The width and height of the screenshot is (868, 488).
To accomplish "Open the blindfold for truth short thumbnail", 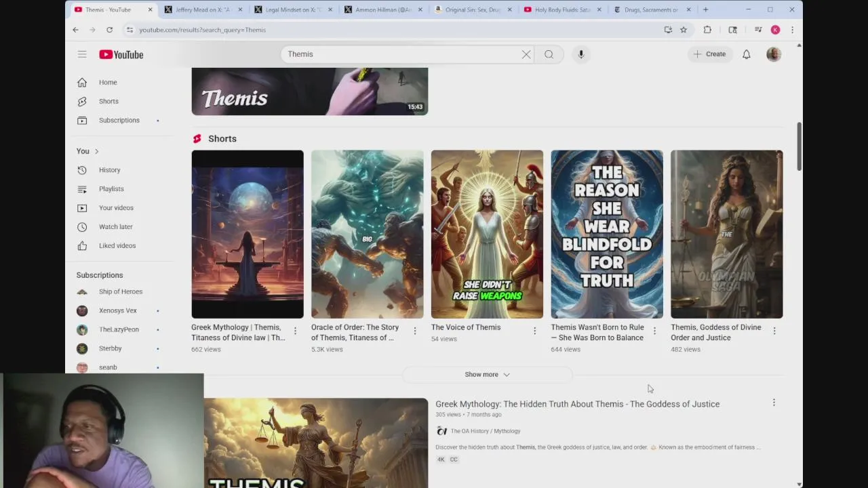I will click(x=607, y=235).
